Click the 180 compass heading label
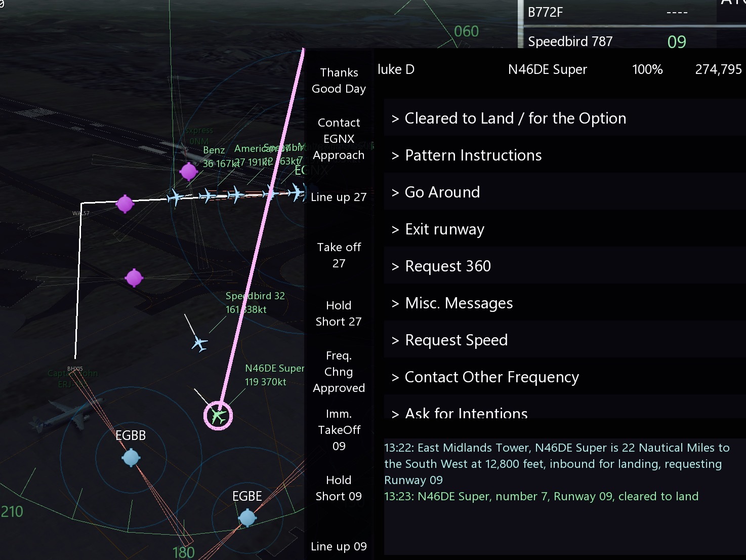 point(184,552)
